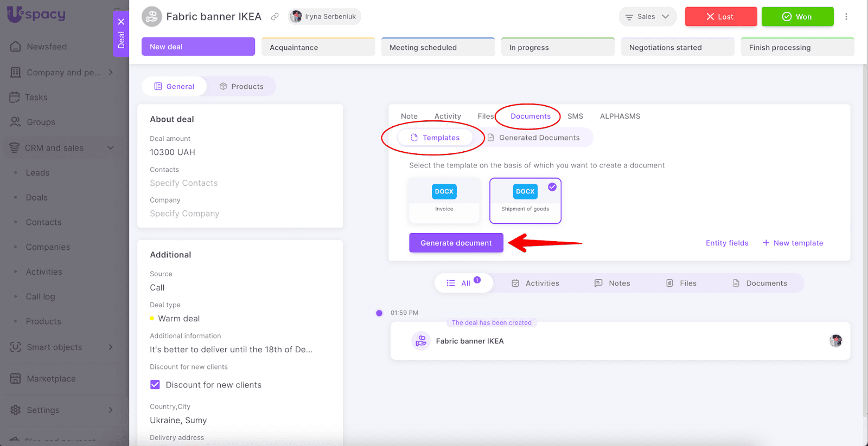
Task: Close the Deal side panel with X
Action: pyautogui.click(x=121, y=22)
